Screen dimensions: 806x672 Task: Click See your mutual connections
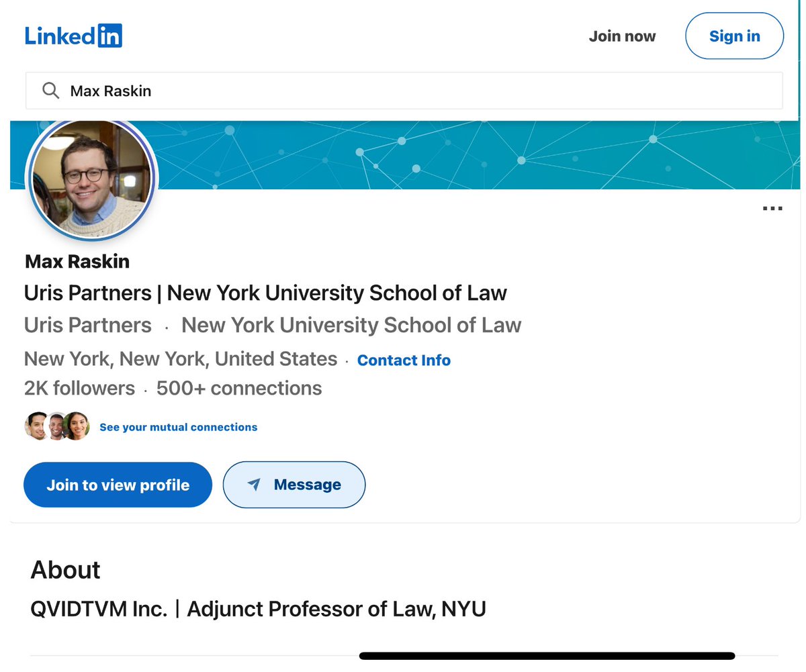point(178,427)
